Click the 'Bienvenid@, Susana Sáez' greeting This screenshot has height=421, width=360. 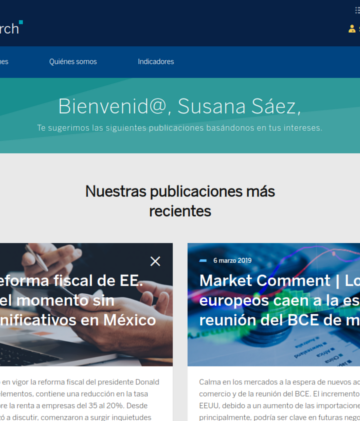point(180,106)
